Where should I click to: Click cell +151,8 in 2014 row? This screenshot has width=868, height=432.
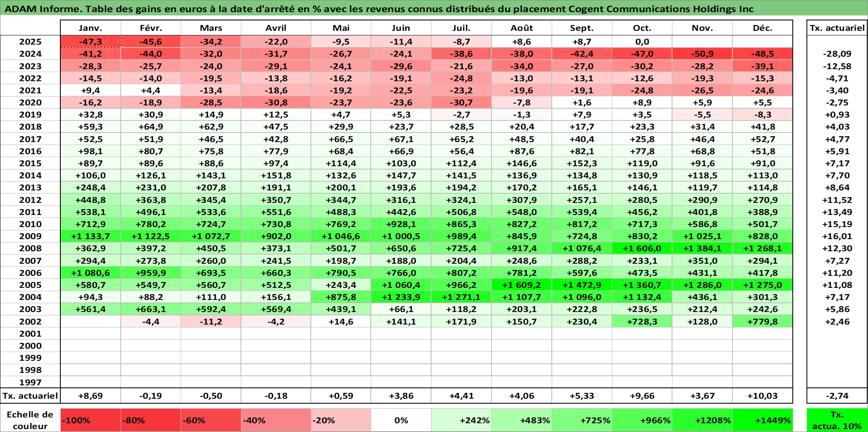276,175
